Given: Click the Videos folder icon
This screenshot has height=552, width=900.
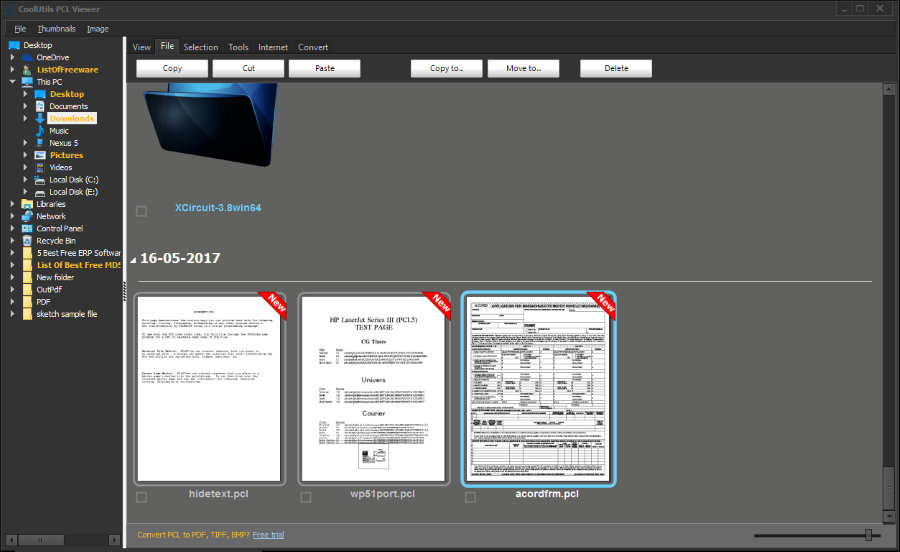Looking at the screenshot, I should tap(40, 168).
